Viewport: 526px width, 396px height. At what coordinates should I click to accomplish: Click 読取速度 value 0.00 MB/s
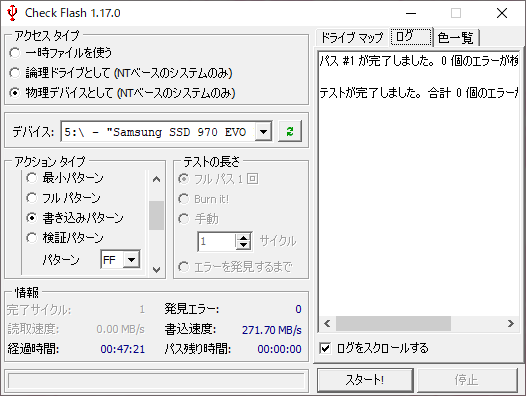(x=120, y=329)
